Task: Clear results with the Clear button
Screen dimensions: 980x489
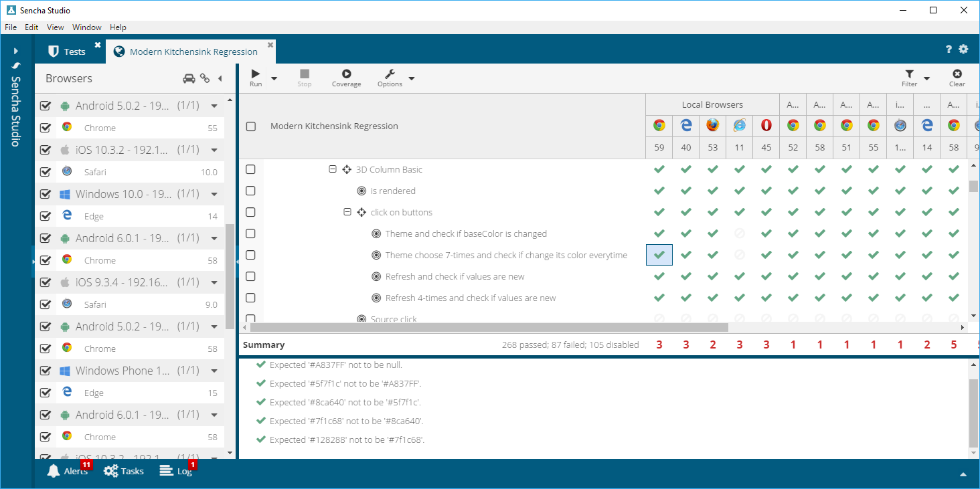Action: (x=957, y=78)
